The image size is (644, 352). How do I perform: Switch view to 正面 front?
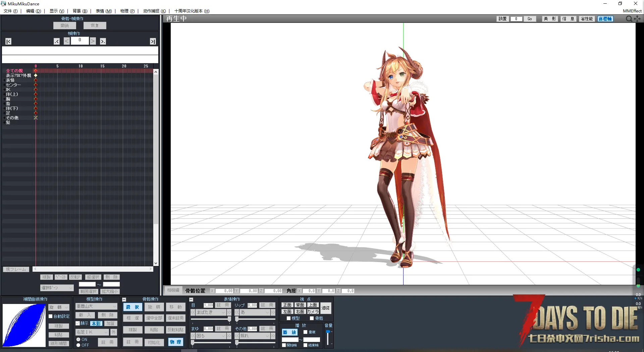click(287, 305)
